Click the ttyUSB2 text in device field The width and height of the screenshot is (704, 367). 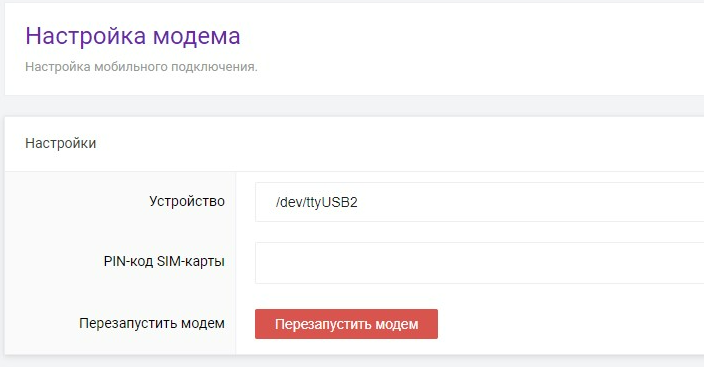pos(331,202)
